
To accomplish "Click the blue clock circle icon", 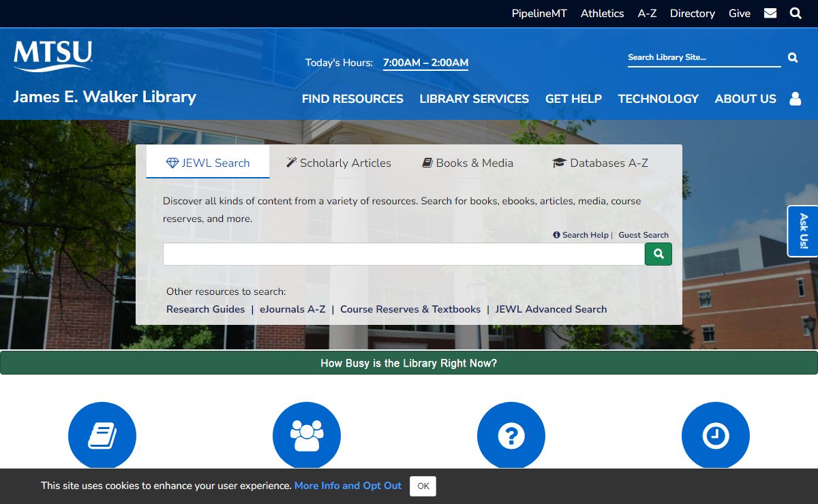I will tap(716, 436).
